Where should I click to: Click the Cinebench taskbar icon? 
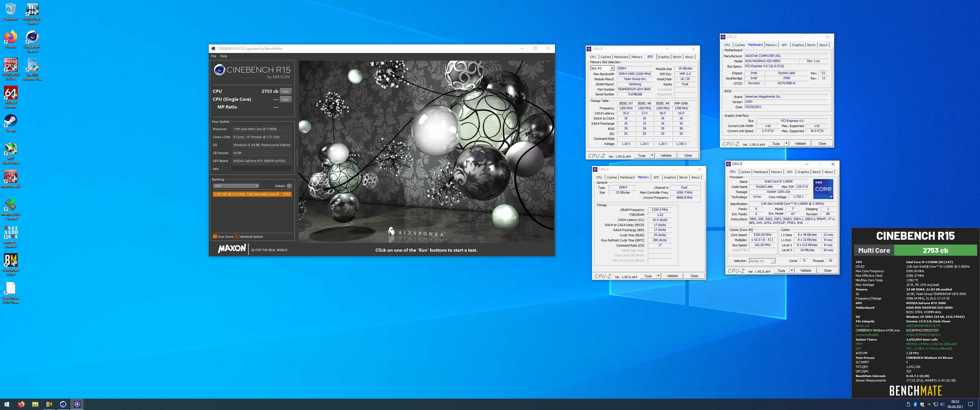pyautogui.click(x=63, y=404)
